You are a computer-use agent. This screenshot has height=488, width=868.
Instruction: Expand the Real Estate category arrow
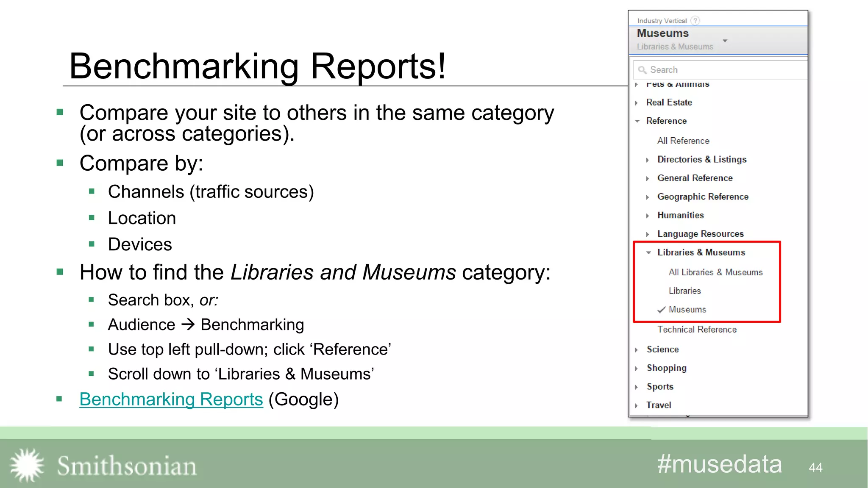(x=636, y=103)
